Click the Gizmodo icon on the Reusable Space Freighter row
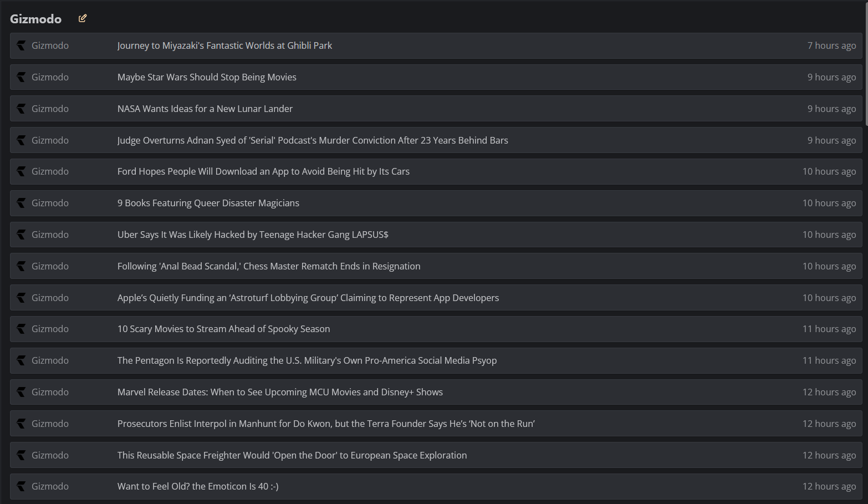Screen dimensions: 868x504 [21, 455]
